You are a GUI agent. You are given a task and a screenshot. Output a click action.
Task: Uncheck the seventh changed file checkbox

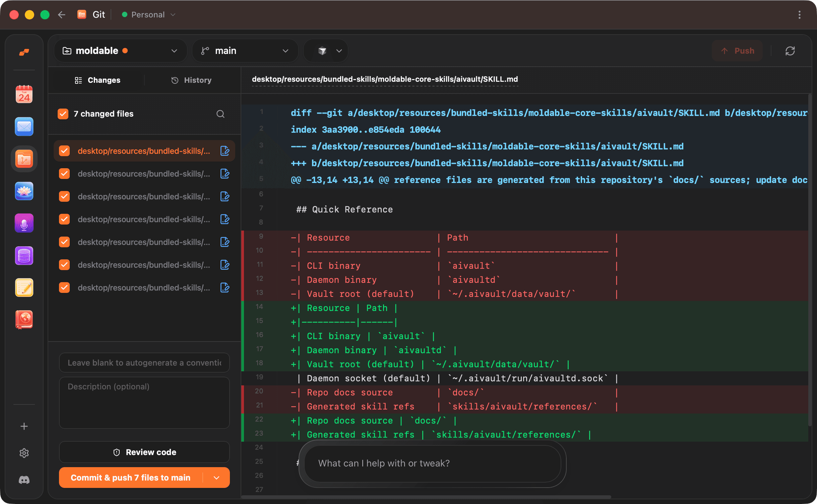pos(64,288)
